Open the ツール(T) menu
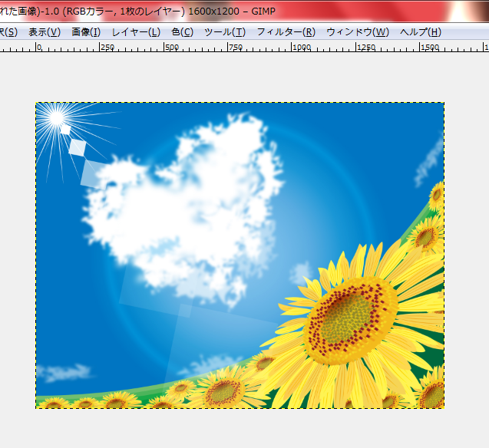The height and width of the screenshot is (448, 489). click(x=225, y=31)
